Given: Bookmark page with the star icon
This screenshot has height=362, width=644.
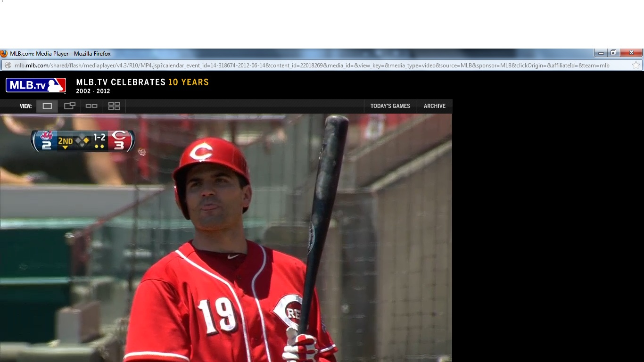Looking at the screenshot, I should (636, 66).
